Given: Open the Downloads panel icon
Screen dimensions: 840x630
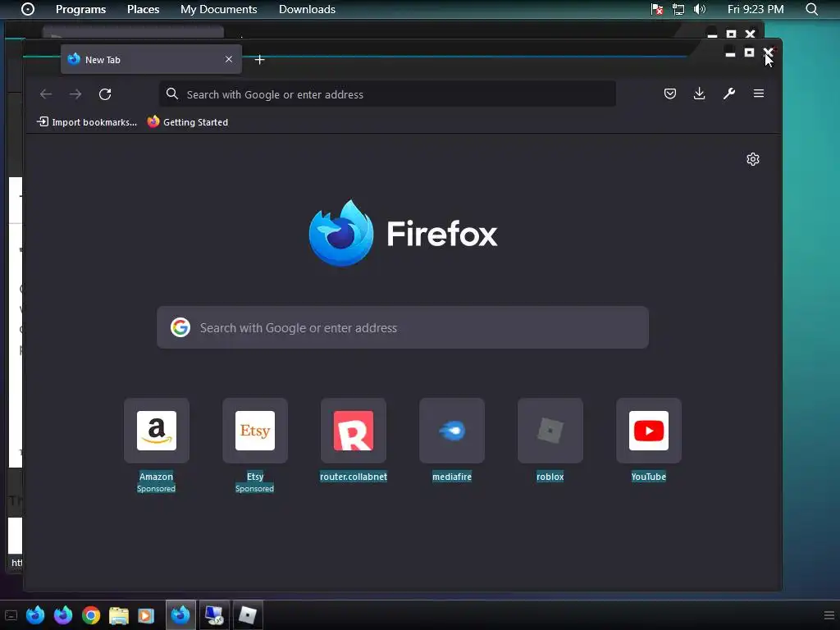Looking at the screenshot, I should point(699,94).
